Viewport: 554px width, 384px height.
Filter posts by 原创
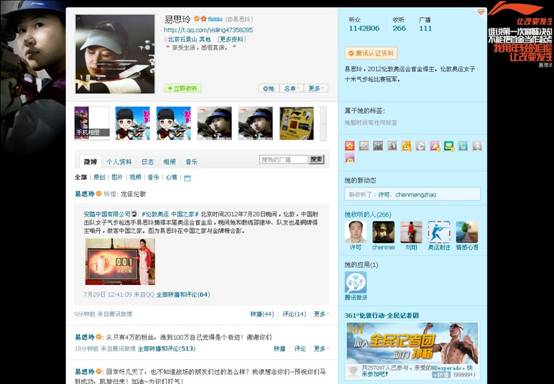coord(99,177)
